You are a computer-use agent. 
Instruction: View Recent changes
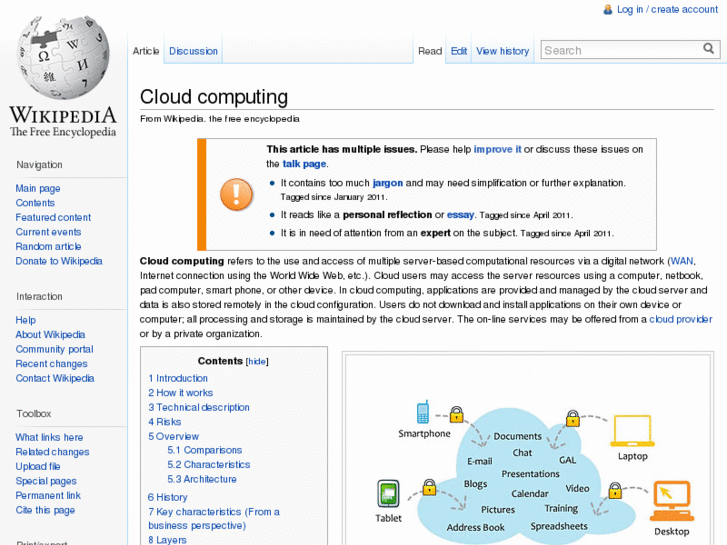[x=51, y=364]
